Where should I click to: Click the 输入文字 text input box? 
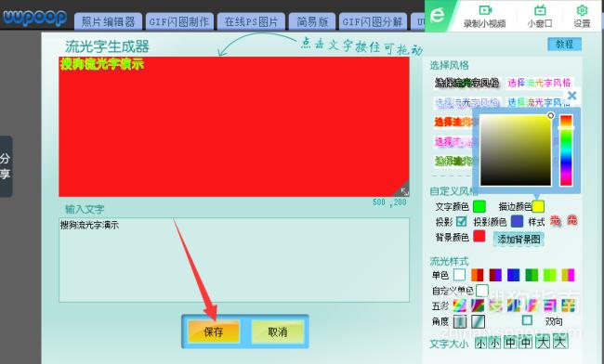pos(234,260)
